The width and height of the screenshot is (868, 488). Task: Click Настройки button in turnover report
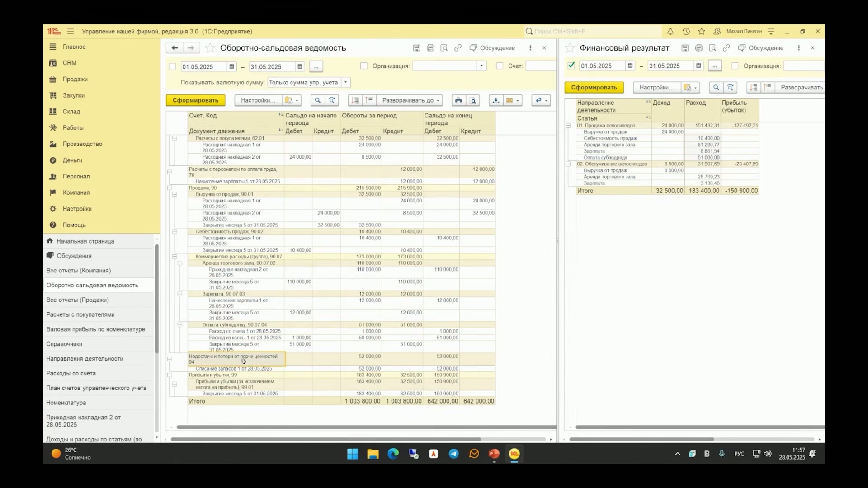tap(258, 100)
